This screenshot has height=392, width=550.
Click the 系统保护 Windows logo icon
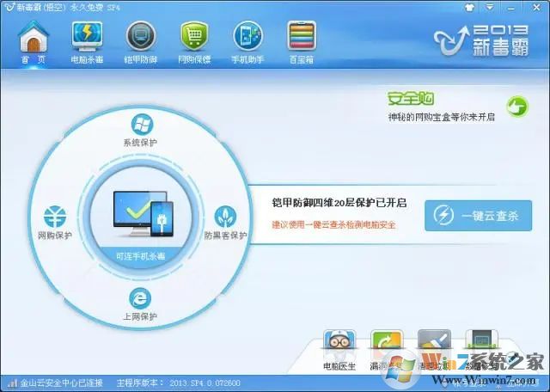tap(142, 125)
